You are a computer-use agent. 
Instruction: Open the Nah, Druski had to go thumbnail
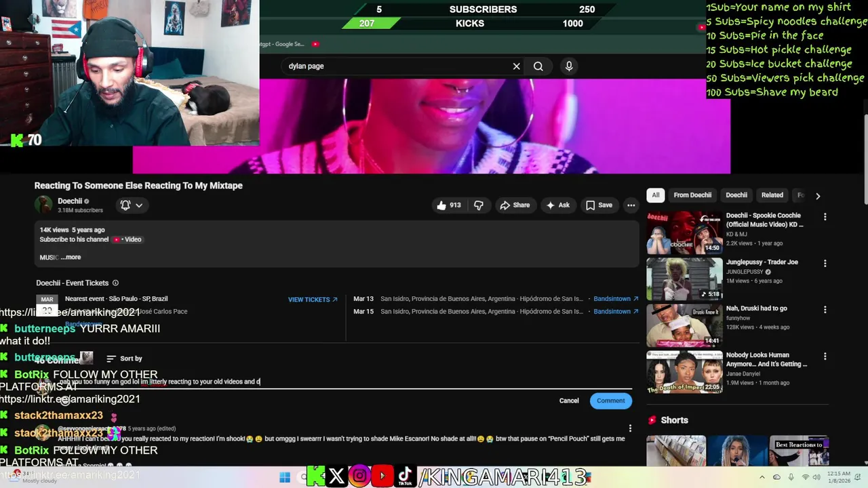684,325
